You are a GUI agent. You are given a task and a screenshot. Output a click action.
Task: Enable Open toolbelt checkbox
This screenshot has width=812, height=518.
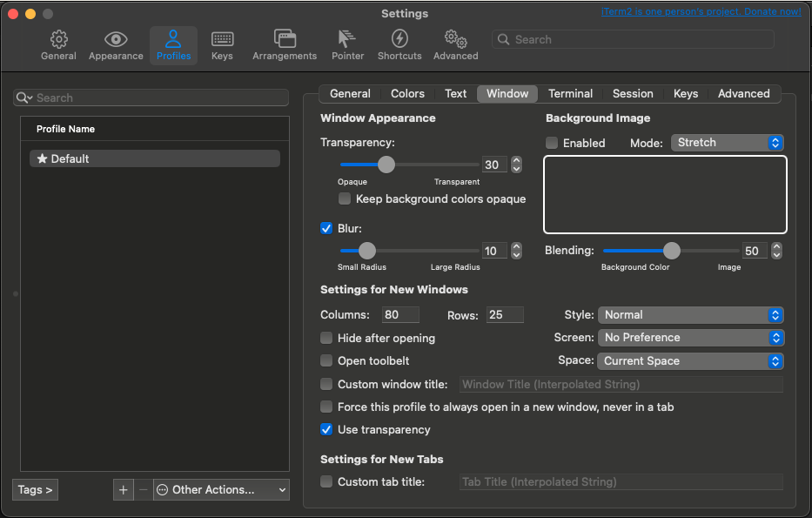pos(326,360)
